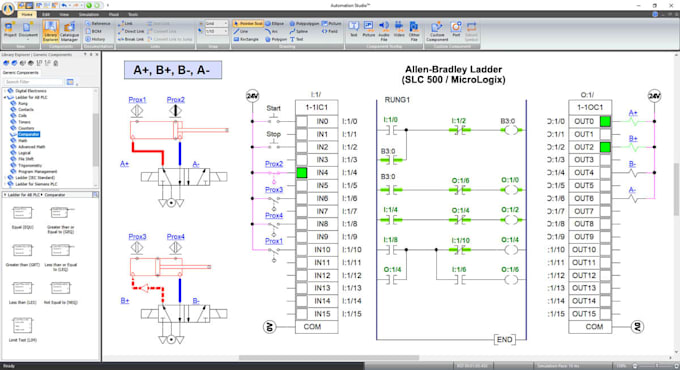Screen dimensions: 680x370
Task: Click the Audio File icon
Action: coord(384,31)
